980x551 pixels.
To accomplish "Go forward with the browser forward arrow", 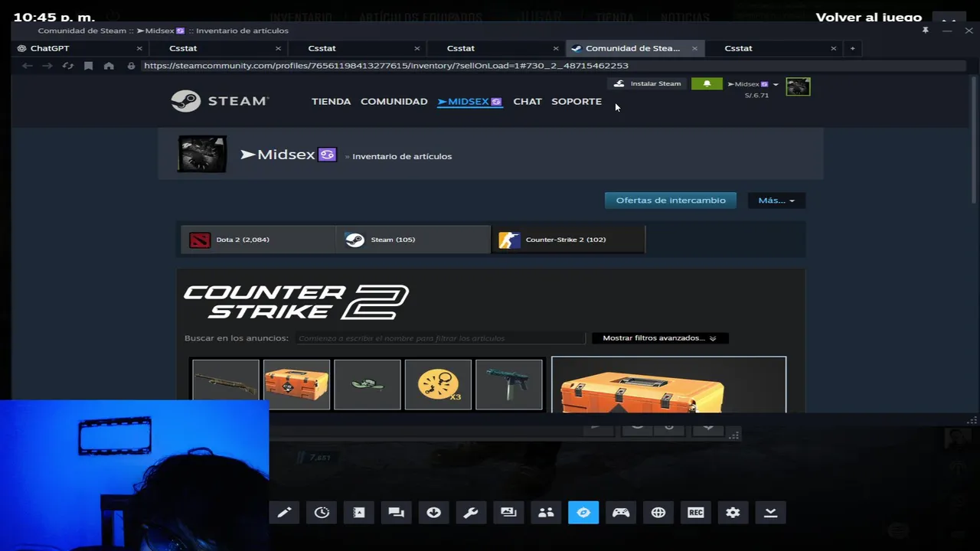I will point(47,66).
